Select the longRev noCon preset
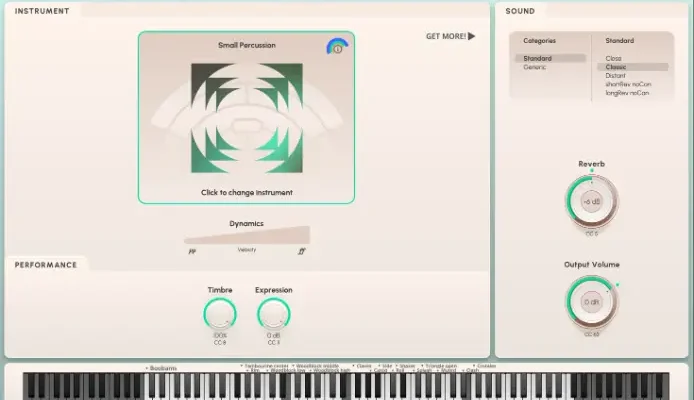Viewport: 694px width, 400px height. coord(627,93)
